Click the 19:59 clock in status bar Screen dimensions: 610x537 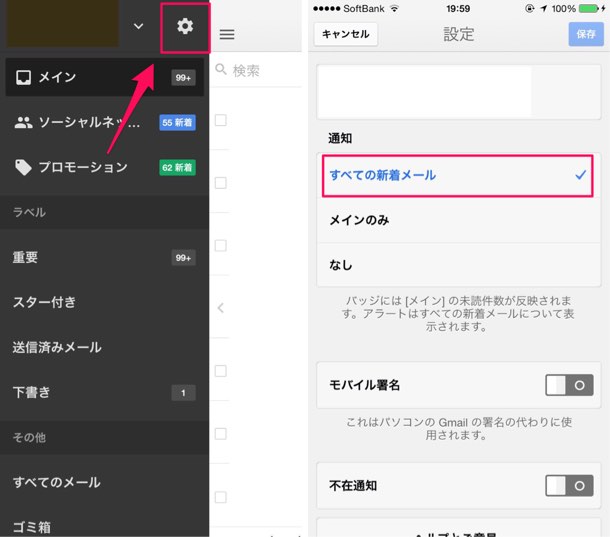458,9
